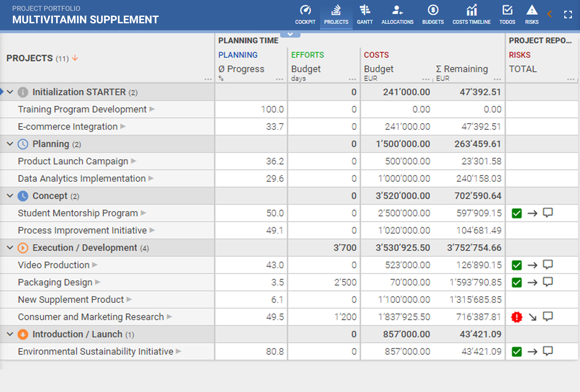Click green risk check for Student Mentorship Program
This screenshot has height=392, width=580.
click(x=517, y=213)
